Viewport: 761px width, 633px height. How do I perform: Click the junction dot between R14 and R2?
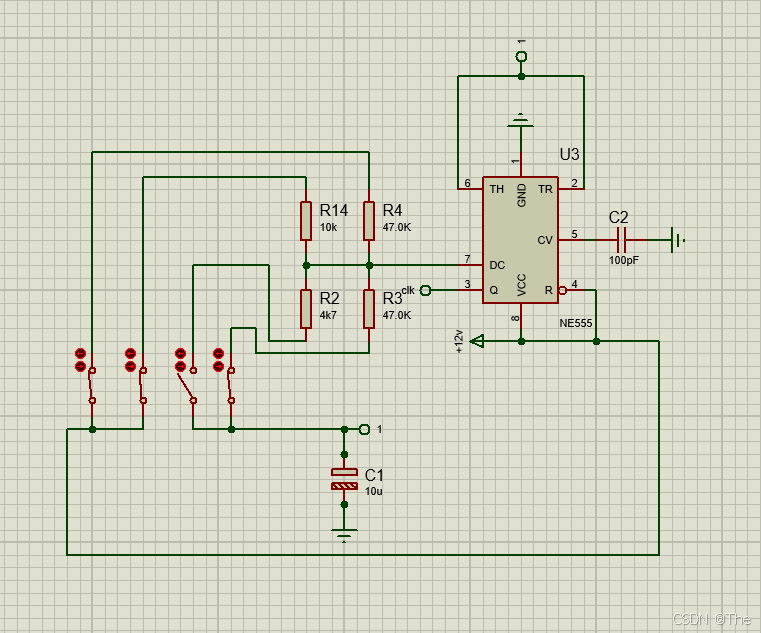[306, 266]
